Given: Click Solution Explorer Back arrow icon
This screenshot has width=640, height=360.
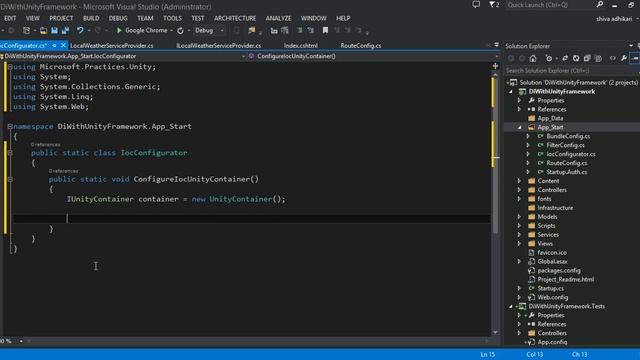Looking at the screenshot, I should click(x=511, y=58).
